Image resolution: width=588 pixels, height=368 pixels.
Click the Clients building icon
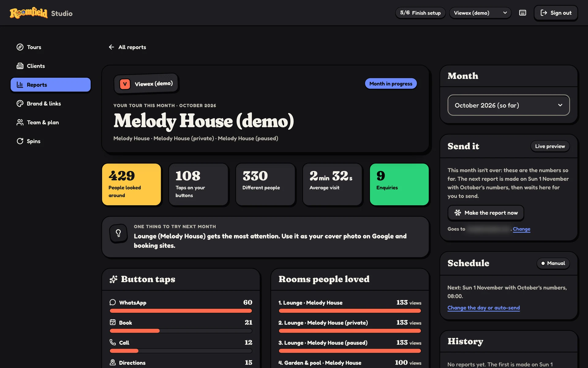point(20,66)
